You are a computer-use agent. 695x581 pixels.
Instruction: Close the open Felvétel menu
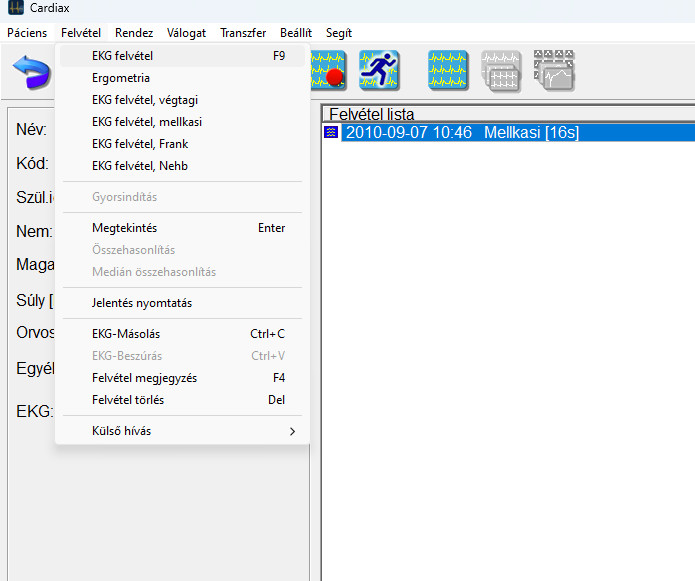tap(81, 33)
